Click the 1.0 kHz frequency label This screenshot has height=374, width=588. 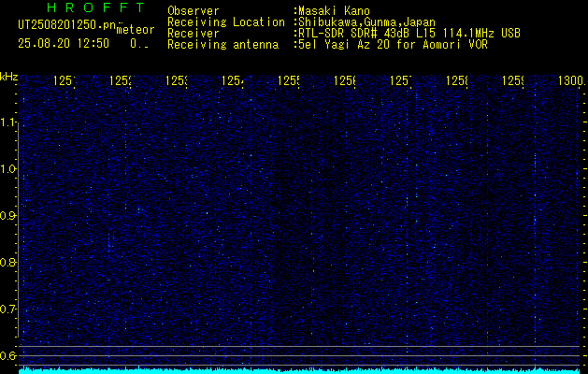9,169
